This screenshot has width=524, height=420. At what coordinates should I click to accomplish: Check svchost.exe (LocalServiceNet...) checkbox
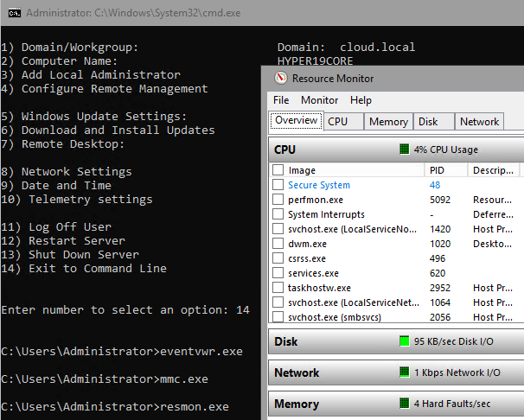tap(278, 302)
